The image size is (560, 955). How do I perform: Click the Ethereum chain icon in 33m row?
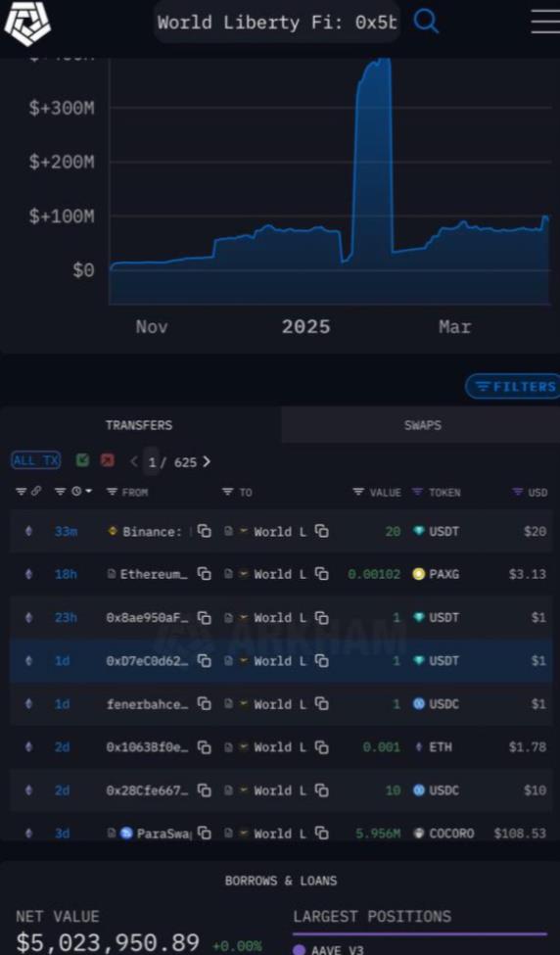[x=28, y=531]
